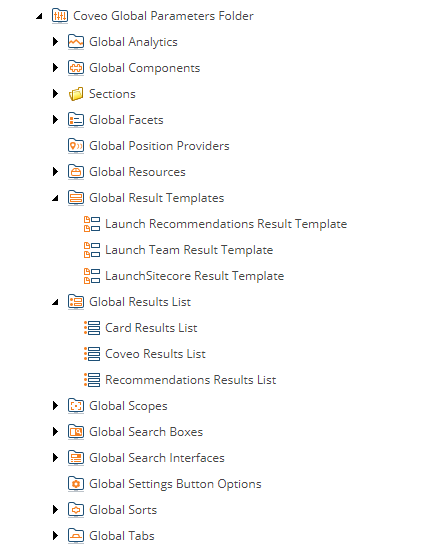Viewport: 429px width, 552px height.
Task: Click the Card Results List icon
Action: tap(92, 328)
